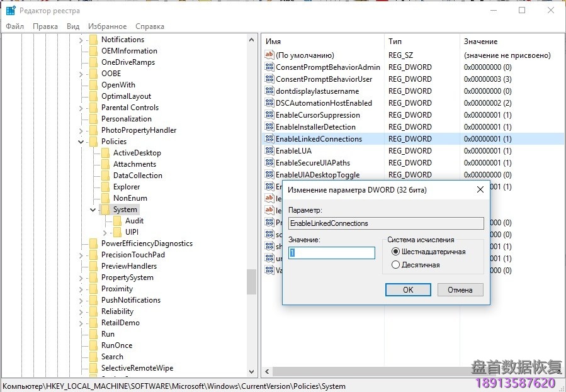The image size is (566, 392).
Task: Select the Десятичная radio button
Action: click(x=395, y=265)
